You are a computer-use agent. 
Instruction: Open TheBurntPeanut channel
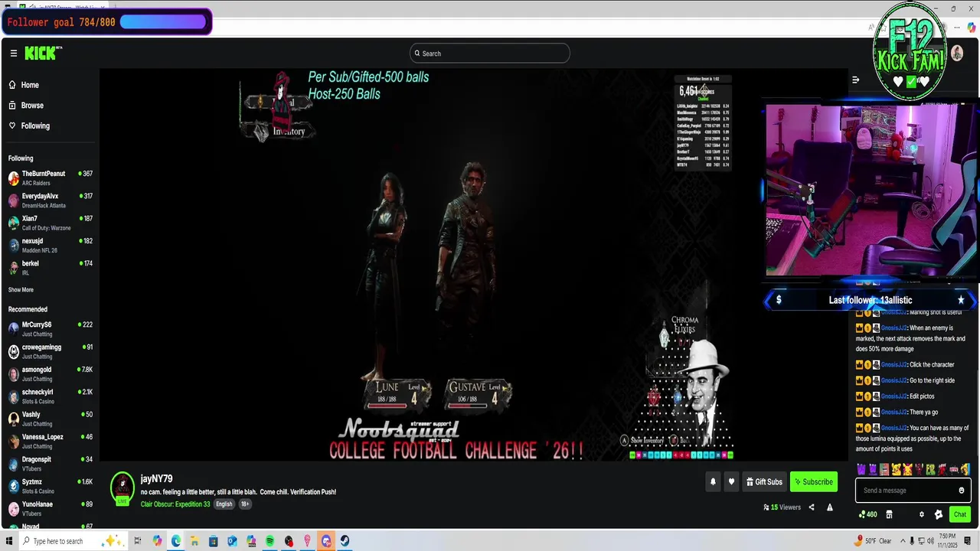pos(50,178)
